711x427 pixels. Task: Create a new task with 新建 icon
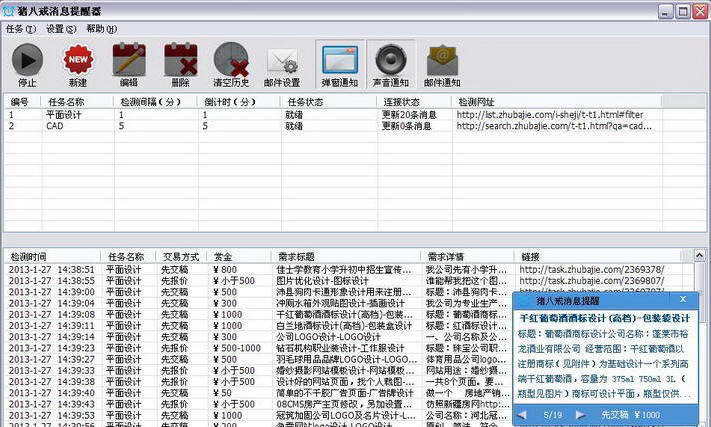78,59
